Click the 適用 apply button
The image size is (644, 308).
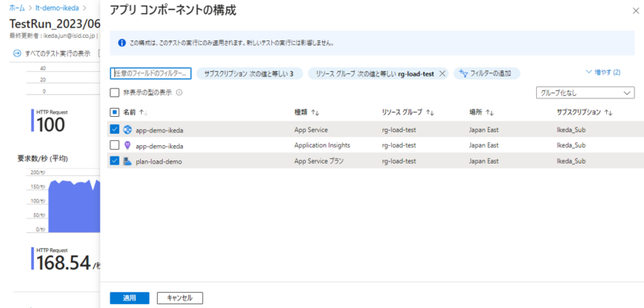[130, 298]
